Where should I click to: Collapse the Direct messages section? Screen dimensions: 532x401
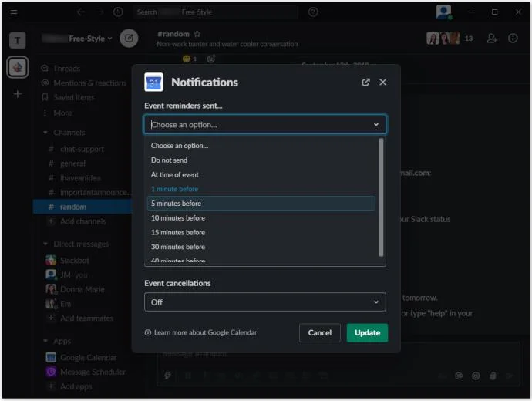(45, 244)
